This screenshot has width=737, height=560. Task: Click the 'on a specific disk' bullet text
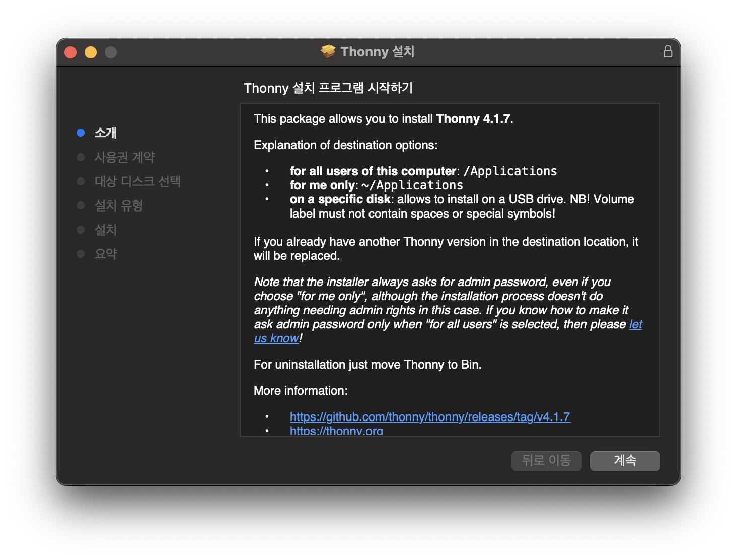coord(462,206)
